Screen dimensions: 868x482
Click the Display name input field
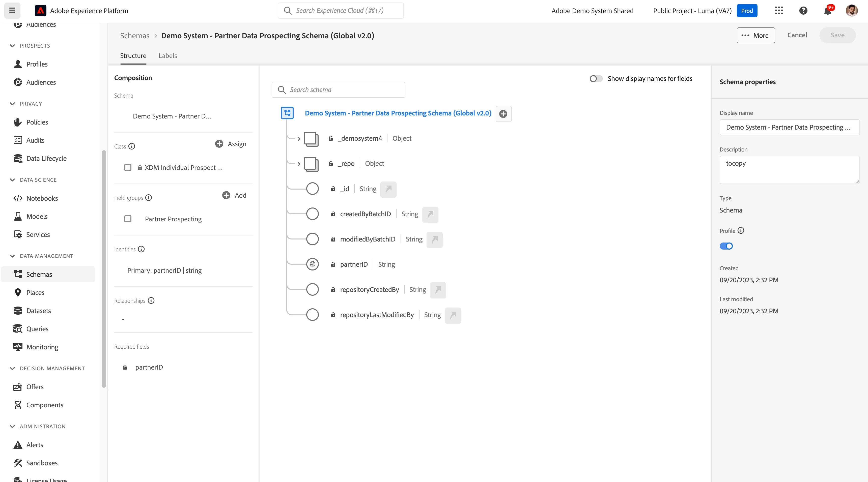coord(790,127)
